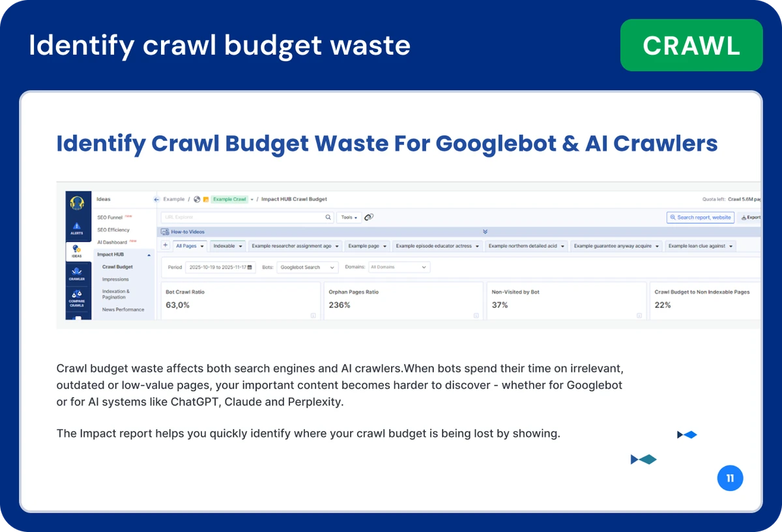Select the Indexable segment tab
Screen dimensions: 782x532
[x=227, y=246]
